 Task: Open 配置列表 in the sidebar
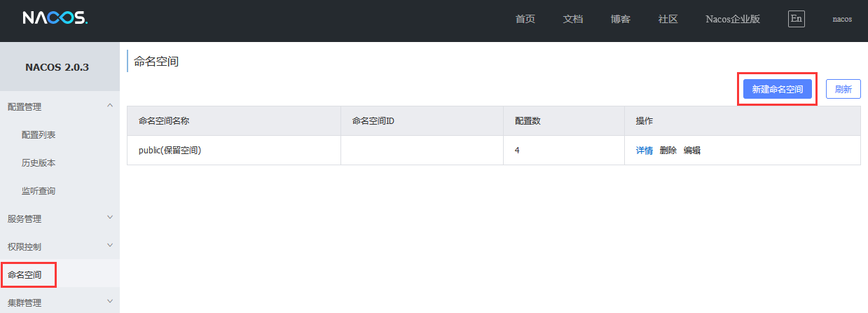(39, 134)
